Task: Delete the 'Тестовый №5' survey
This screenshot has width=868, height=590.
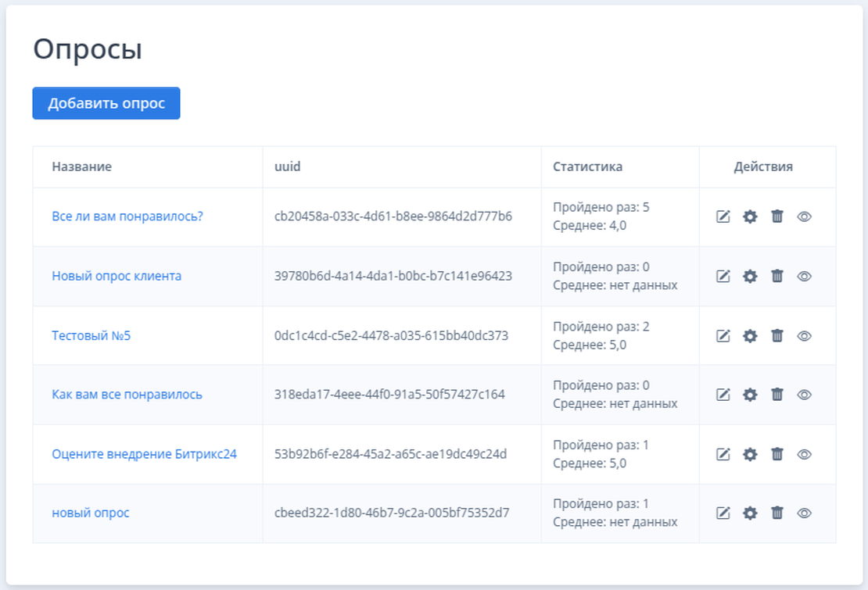Action: pos(777,335)
